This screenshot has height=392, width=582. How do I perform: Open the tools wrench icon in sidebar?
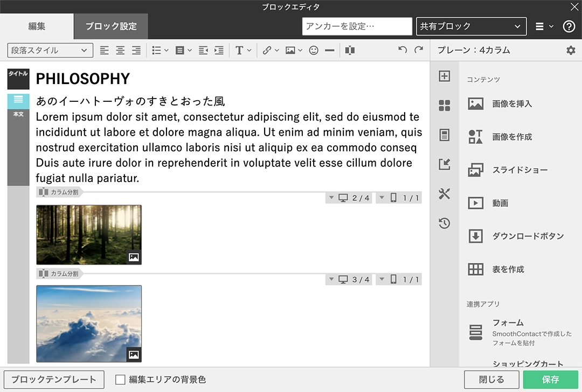coord(444,194)
